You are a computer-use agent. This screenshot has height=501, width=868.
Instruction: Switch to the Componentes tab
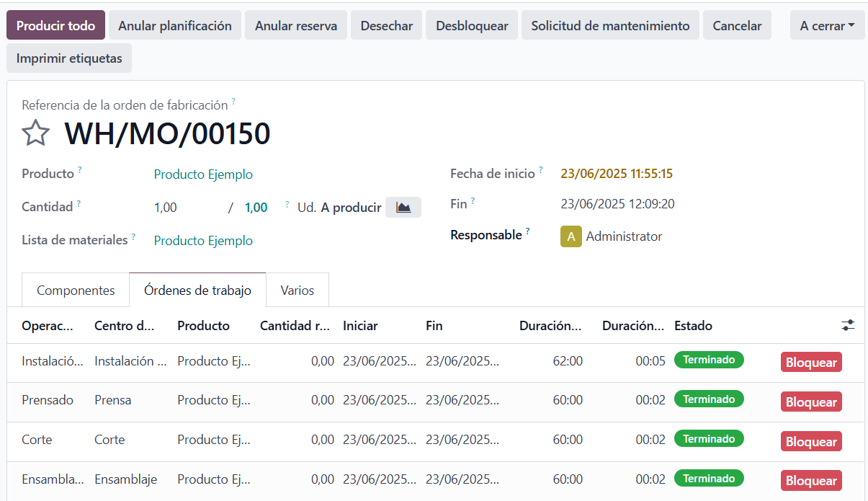(76, 291)
